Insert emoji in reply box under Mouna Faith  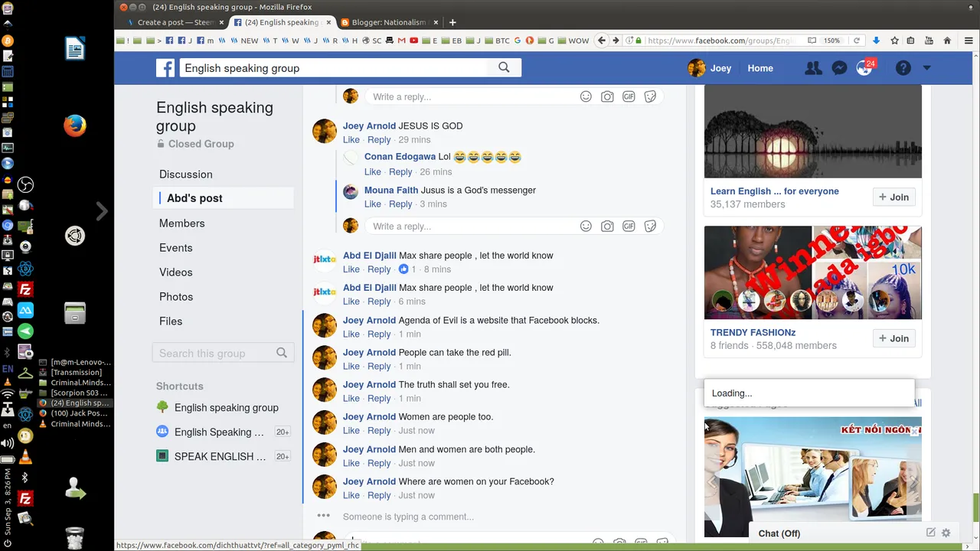(586, 226)
